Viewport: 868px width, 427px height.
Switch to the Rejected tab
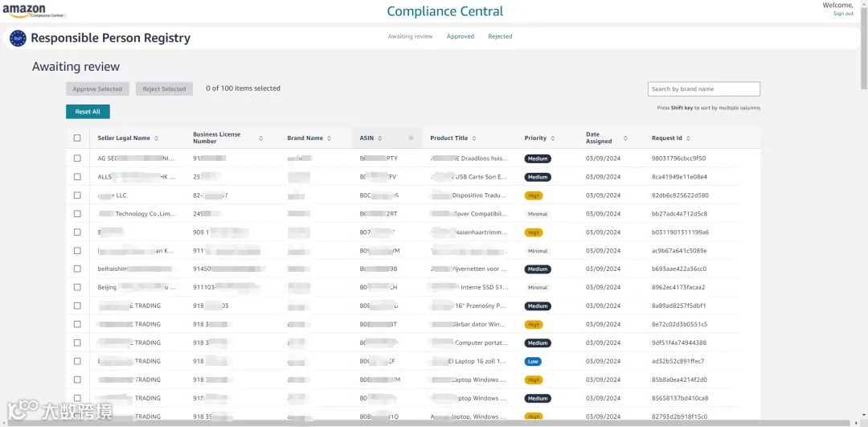500,36
